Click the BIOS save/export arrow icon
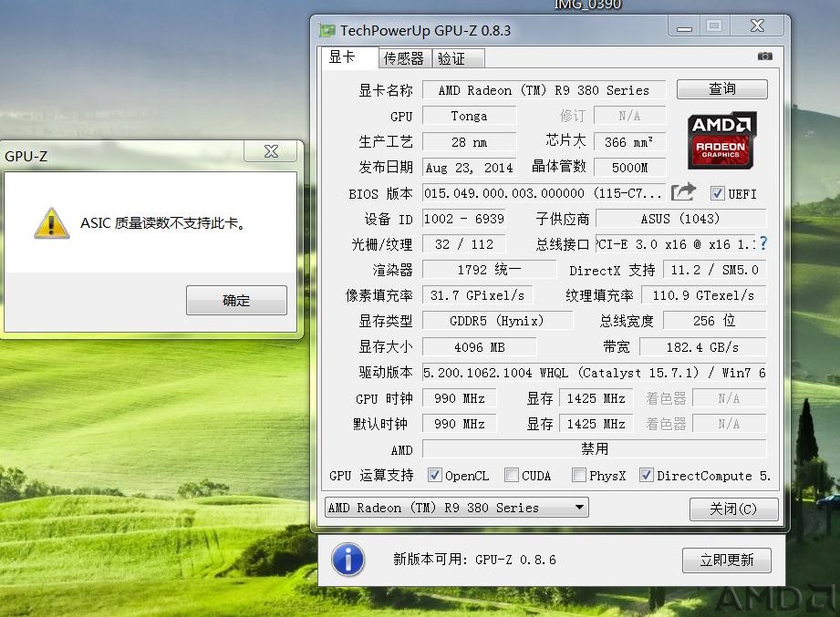This screenshot has width=840, height=617. pyautogui.click(x=683, y=192)
